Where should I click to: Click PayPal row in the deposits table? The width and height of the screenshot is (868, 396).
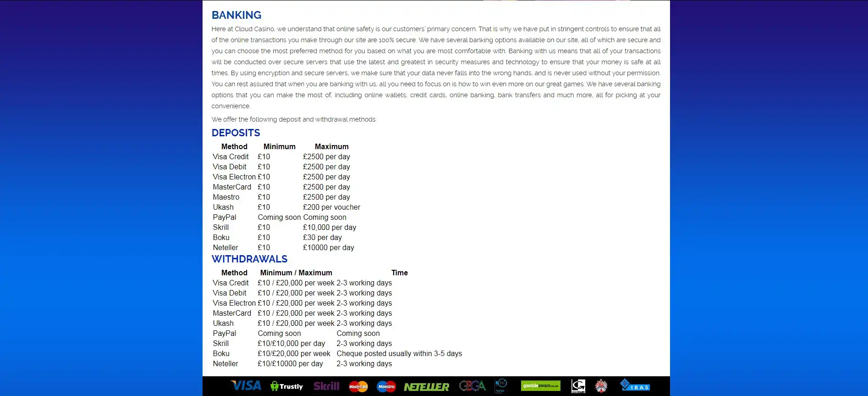(x=225, y=218)
